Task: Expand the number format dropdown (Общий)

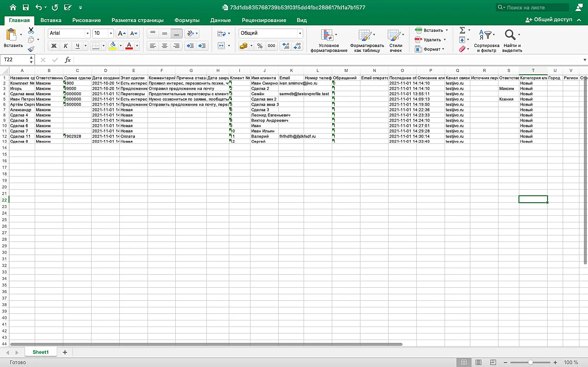Action: 300,34
